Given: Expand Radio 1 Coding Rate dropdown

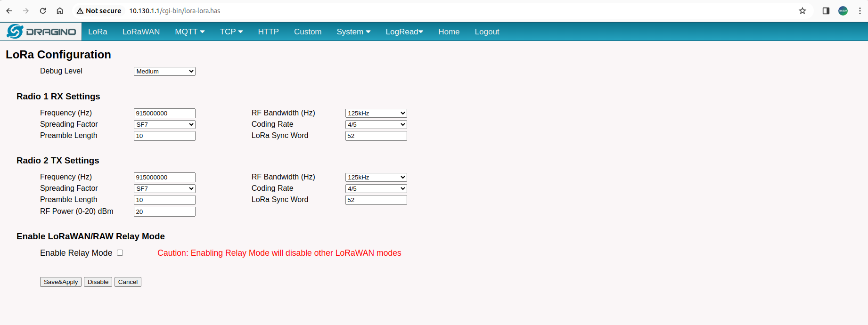Looking at the screenshot, I should pyautogui.click(x=376, y=125).
